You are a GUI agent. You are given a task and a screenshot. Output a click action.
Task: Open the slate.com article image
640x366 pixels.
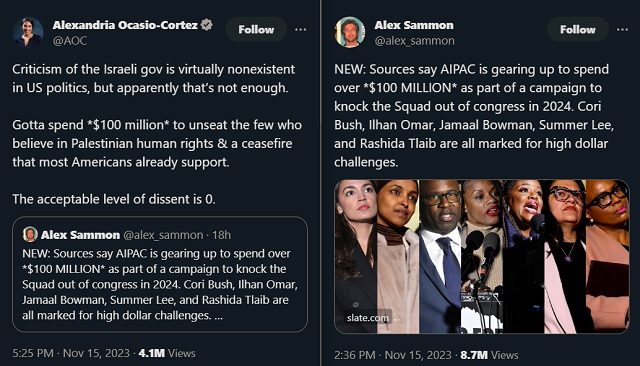click(482, 257)
